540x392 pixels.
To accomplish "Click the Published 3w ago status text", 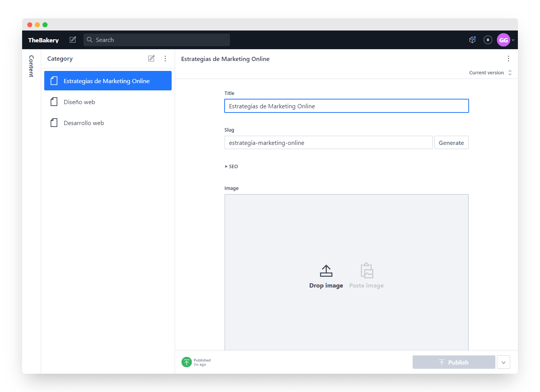I will pos(202,362).
